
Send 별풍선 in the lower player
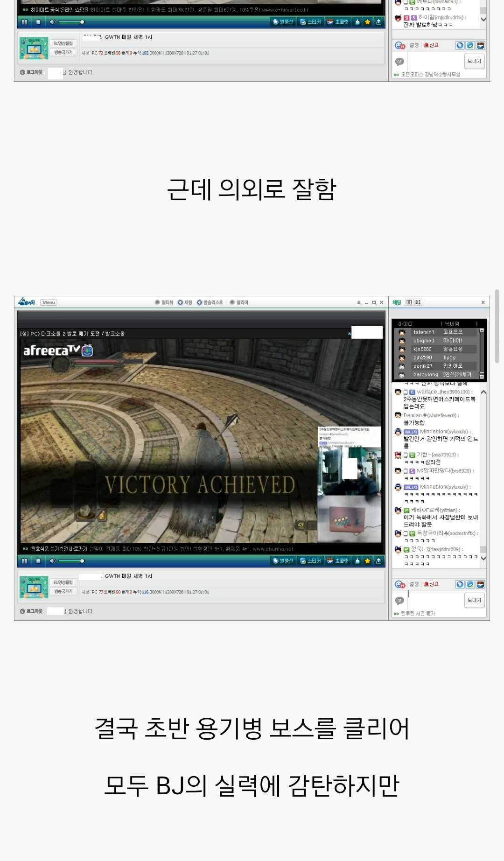pos(283,561)
